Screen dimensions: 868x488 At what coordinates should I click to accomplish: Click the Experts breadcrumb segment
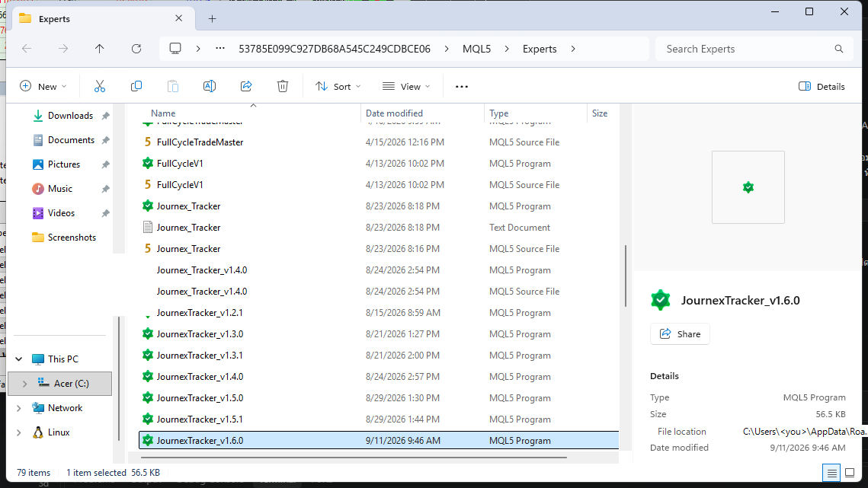pyautogui.click(x=540, y=49)
